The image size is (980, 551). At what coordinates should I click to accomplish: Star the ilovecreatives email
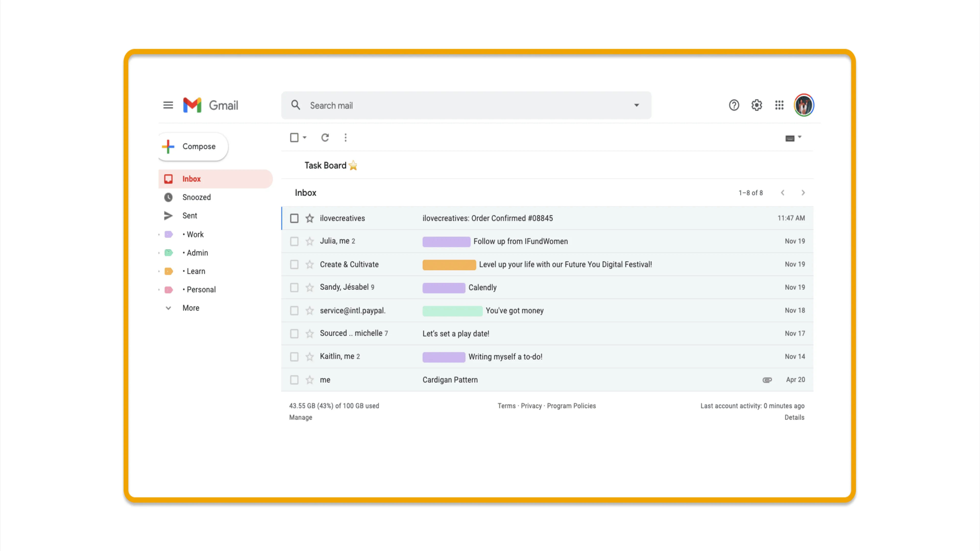(x=310, y=218)
